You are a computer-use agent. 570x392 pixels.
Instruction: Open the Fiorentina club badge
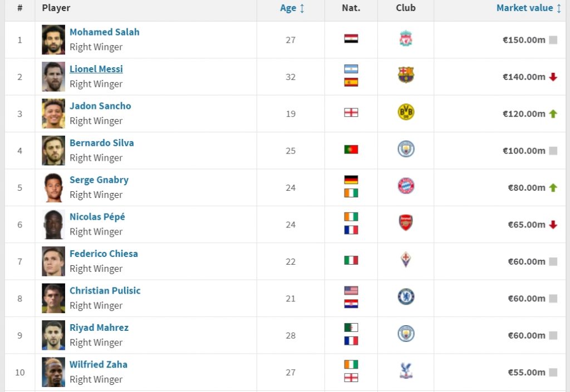[406, 260]
